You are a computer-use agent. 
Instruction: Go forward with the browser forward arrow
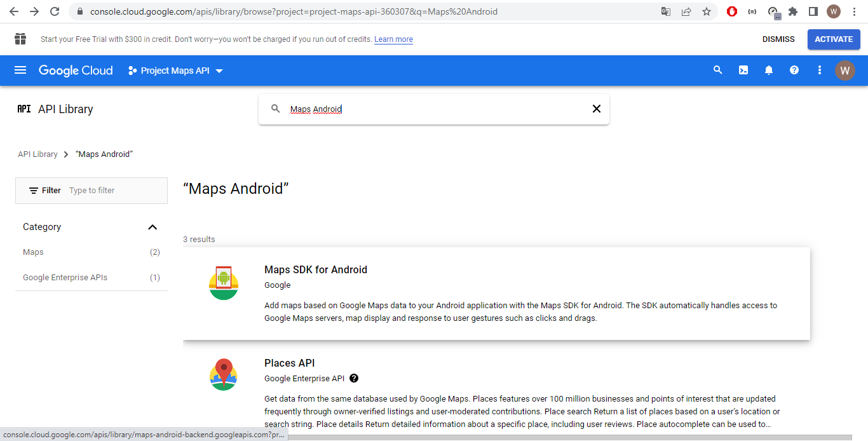click(34, 11)
